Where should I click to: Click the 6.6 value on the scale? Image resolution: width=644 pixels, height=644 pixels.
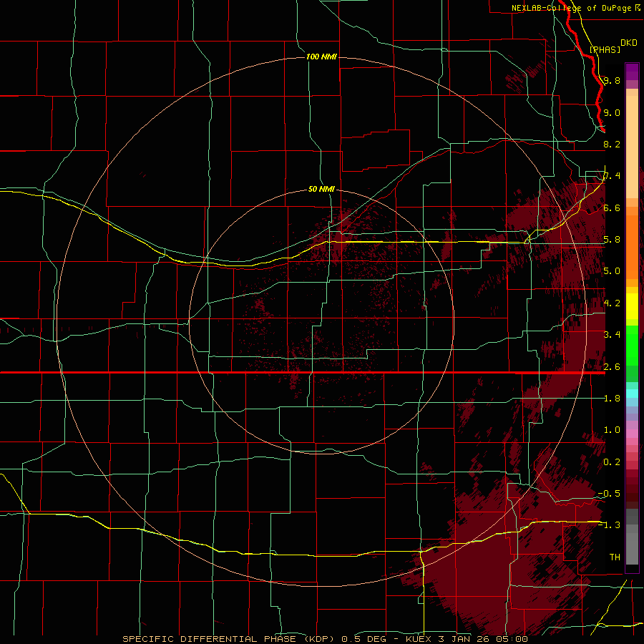612,208
